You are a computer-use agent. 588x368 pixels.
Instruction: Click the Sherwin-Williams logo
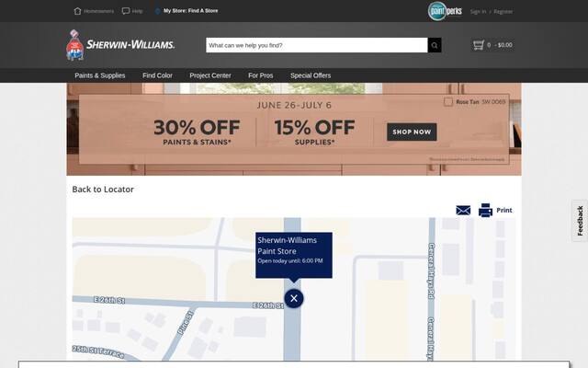point(120,45)
